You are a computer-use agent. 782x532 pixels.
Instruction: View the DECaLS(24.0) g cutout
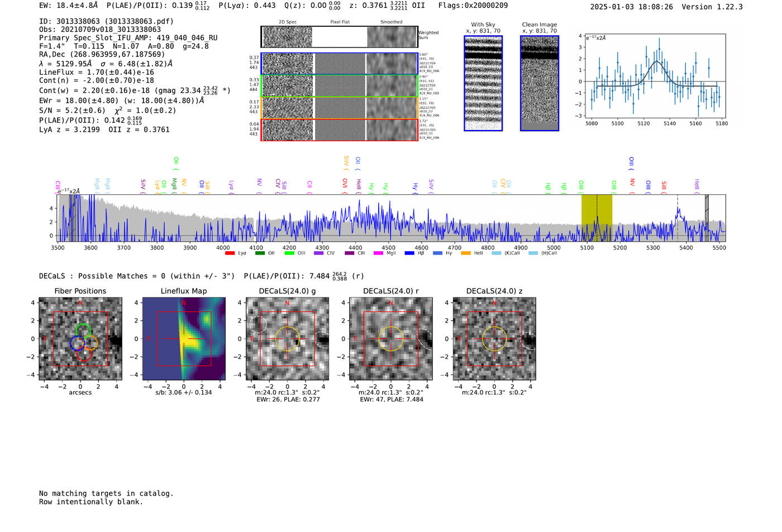click(x=287, y=339)
